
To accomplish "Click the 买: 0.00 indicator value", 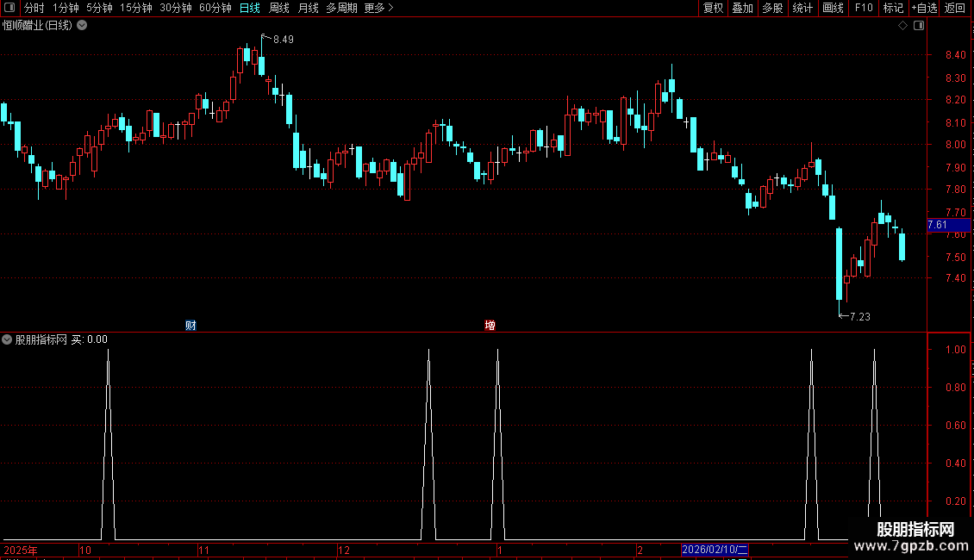I will click(90, 339).
